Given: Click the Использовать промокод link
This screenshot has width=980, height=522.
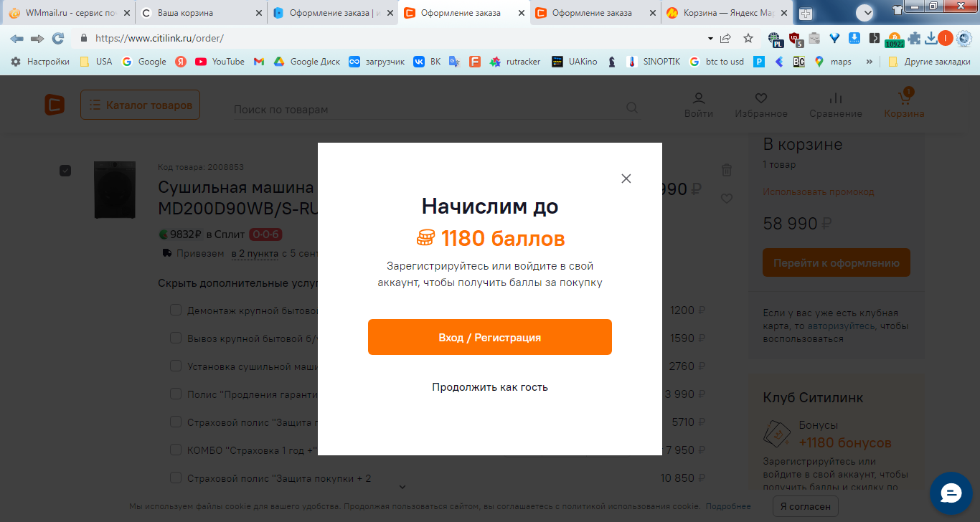Looking at the screenshot, I should coord(819,192).
